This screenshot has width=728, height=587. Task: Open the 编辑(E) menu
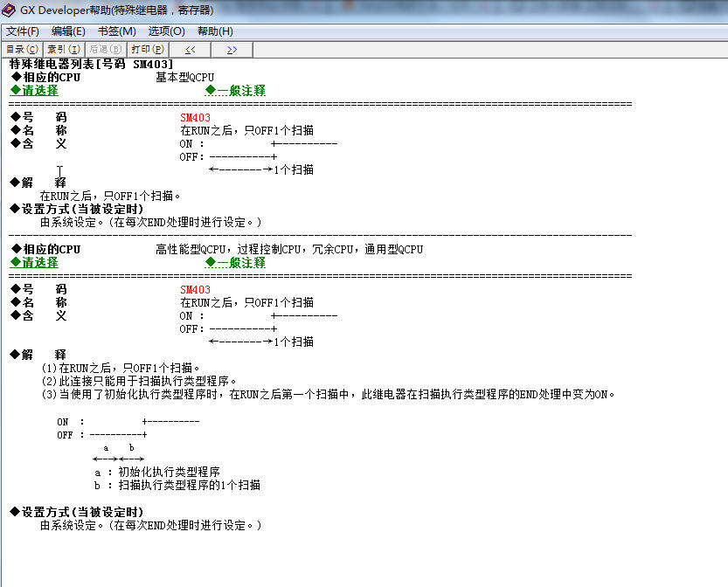[68, 31]
